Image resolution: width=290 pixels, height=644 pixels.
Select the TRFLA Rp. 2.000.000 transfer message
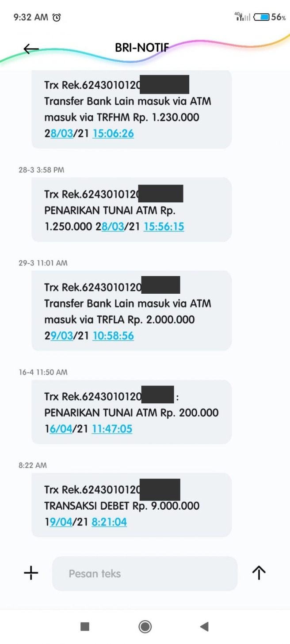(132, 311)
